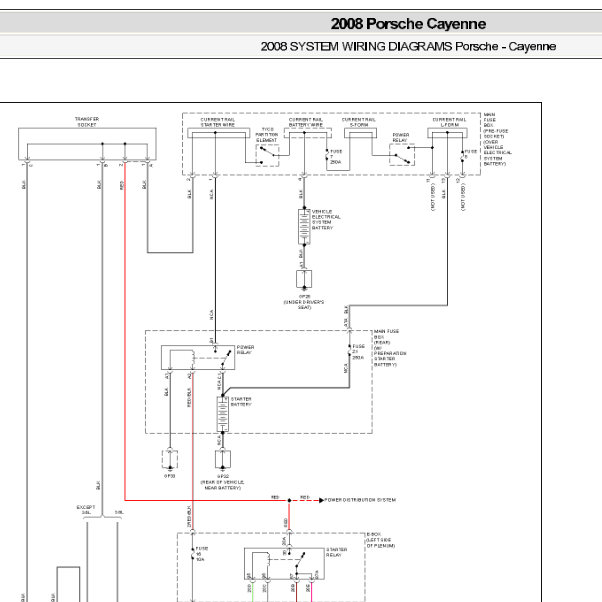Screen dimensions: 602x602
Task: Click the "FUSE 16 10A" label
Action: [202, 554]
